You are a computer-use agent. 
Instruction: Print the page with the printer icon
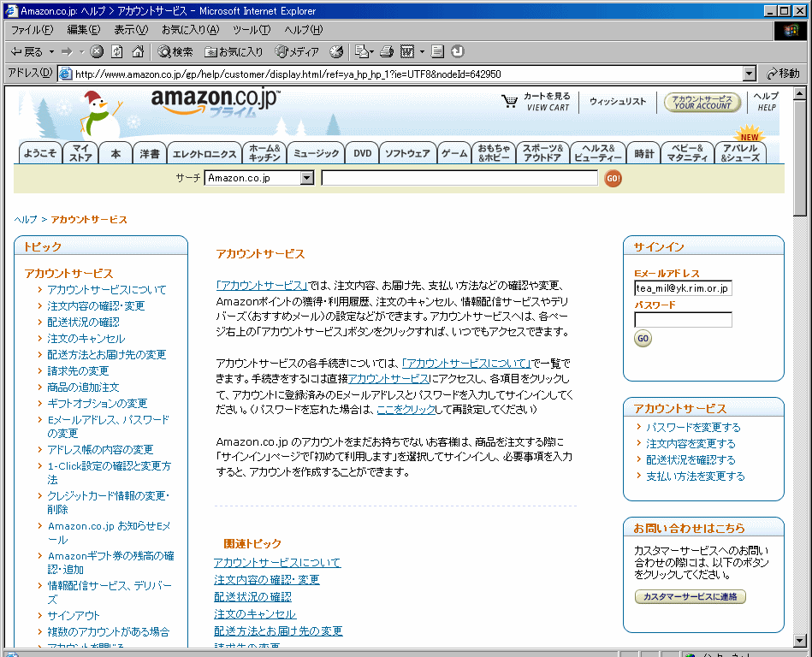[x=387, y=51]
